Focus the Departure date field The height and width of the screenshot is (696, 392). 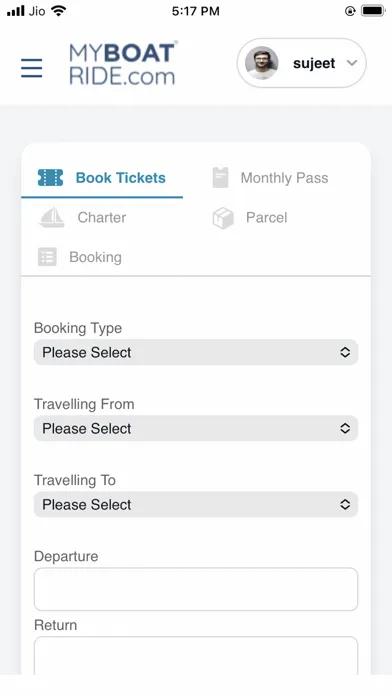[196, 589]
